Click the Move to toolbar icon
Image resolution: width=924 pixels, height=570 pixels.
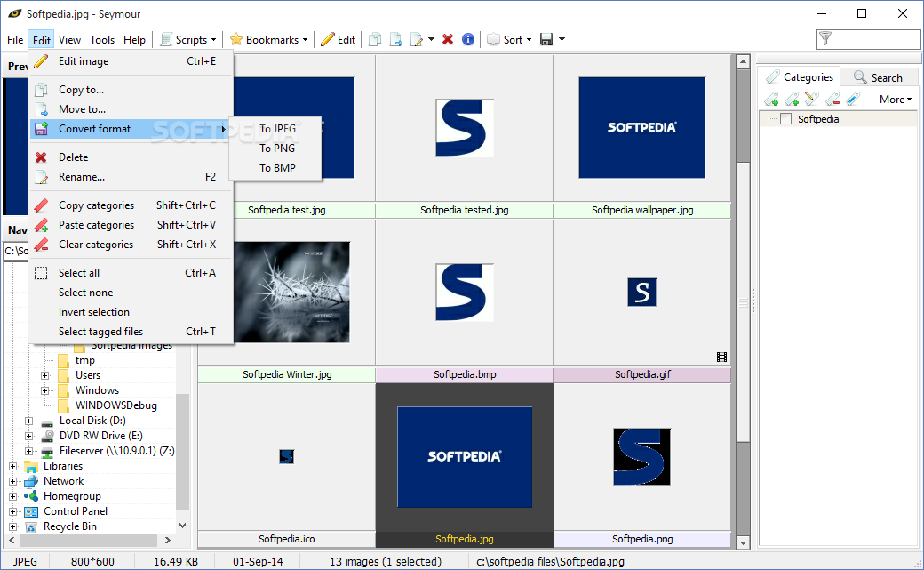[395, 39]
